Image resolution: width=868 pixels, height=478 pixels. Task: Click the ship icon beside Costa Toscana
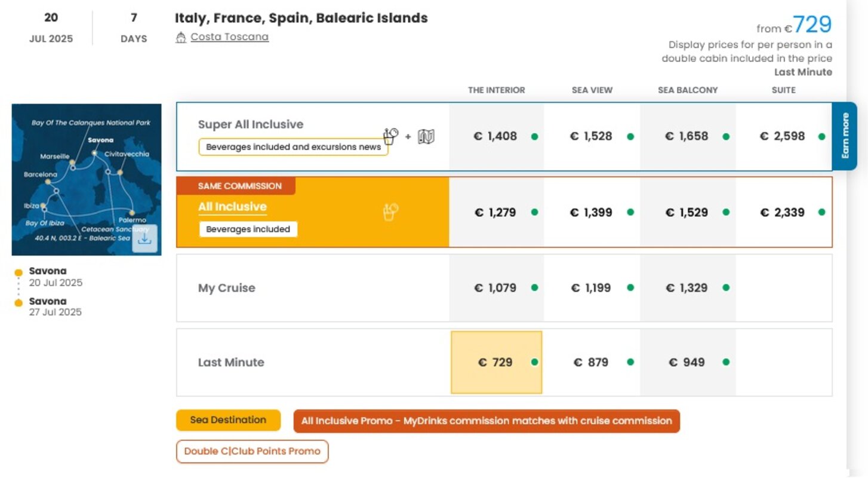[x=181, y=38]
